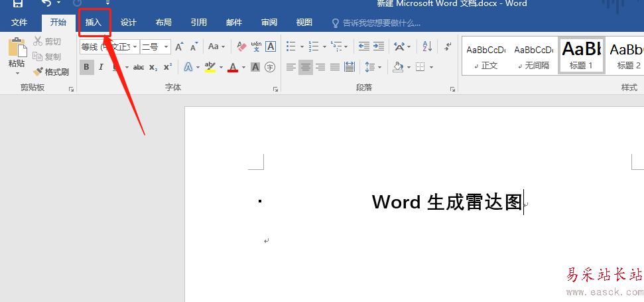
Task: Apply the 标题 1 heading style
Action: click(581, 56)
